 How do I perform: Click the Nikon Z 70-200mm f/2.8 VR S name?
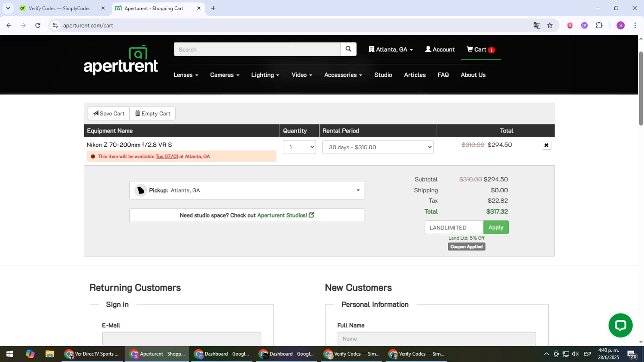pos(129,145)
